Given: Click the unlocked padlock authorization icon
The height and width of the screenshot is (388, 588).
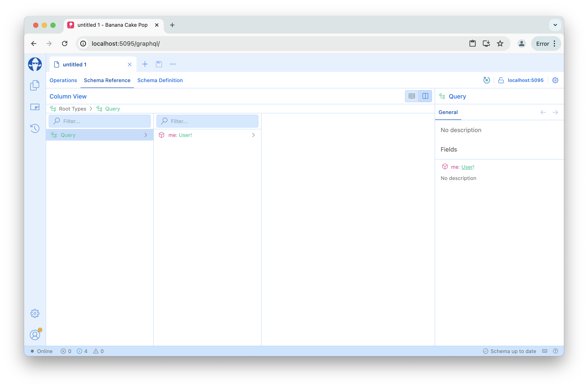Looking at the screenshot, I should tap(501, 80).
